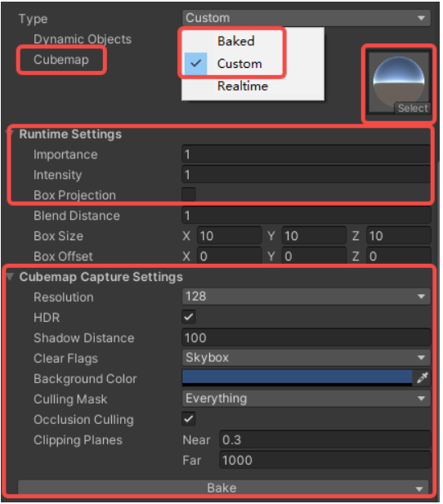
Task: Click the Near clipping plane field
Action: pos(325,439)
